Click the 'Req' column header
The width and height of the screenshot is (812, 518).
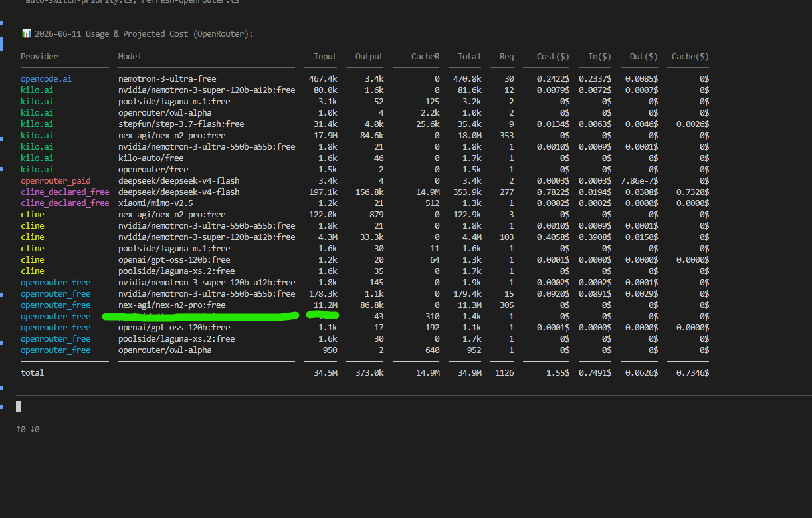click(507, 57)
